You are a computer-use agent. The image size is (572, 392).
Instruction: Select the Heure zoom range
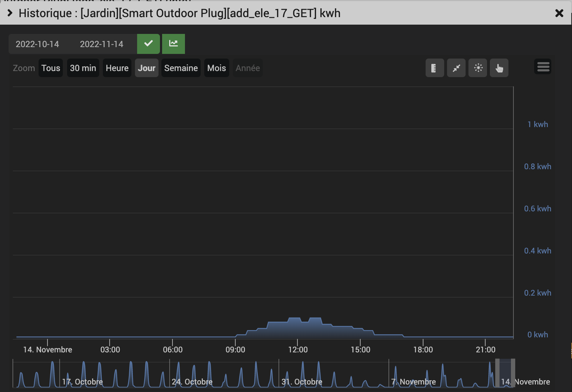pos(117,68)
